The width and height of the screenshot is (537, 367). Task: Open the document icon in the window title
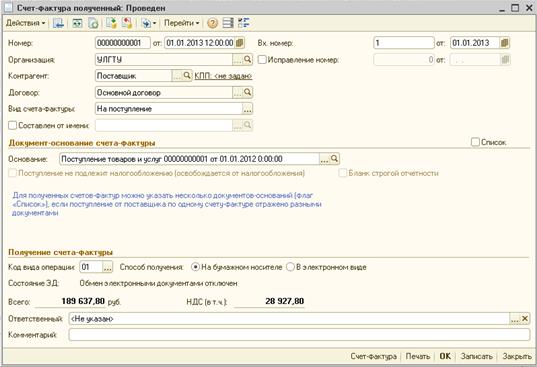click(x=9, y=8)
